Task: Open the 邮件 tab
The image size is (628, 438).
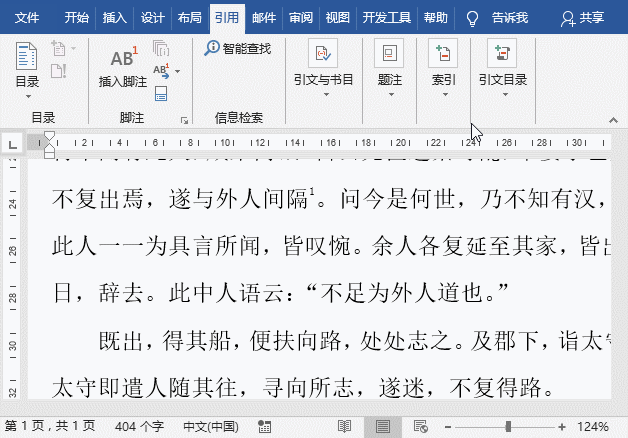Action: point(264,18)
